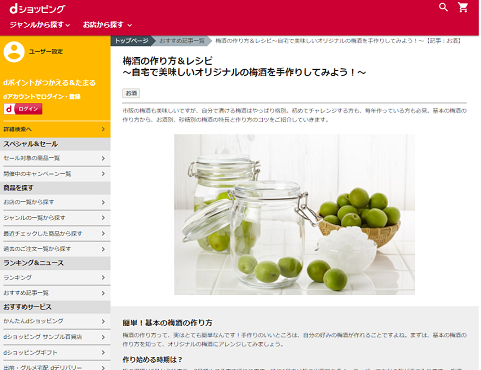Screen dimensions: 481x370
Task: Click the dポイントがつかえる&たまる heading
Action: [x=49, y=83]
